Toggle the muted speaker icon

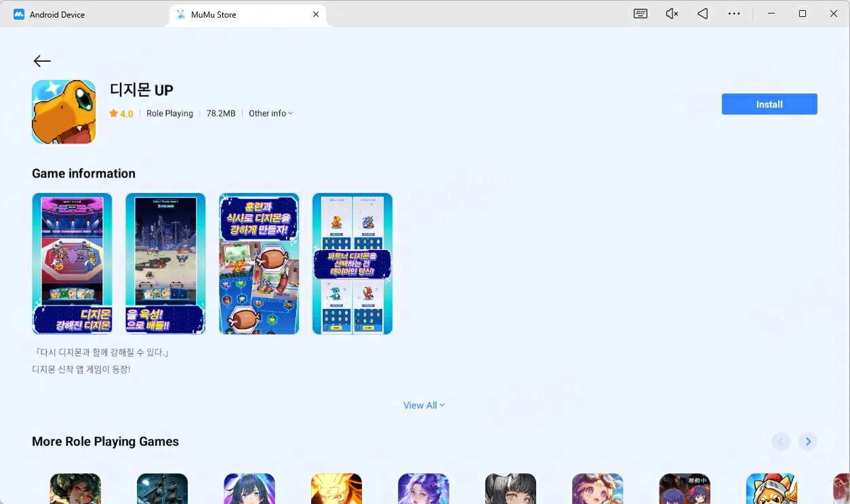[x=672, y=14]
